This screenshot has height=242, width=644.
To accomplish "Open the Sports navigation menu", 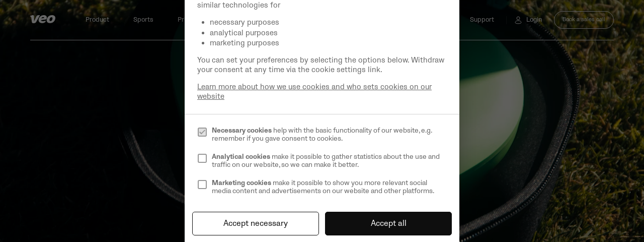I will 143,20.
